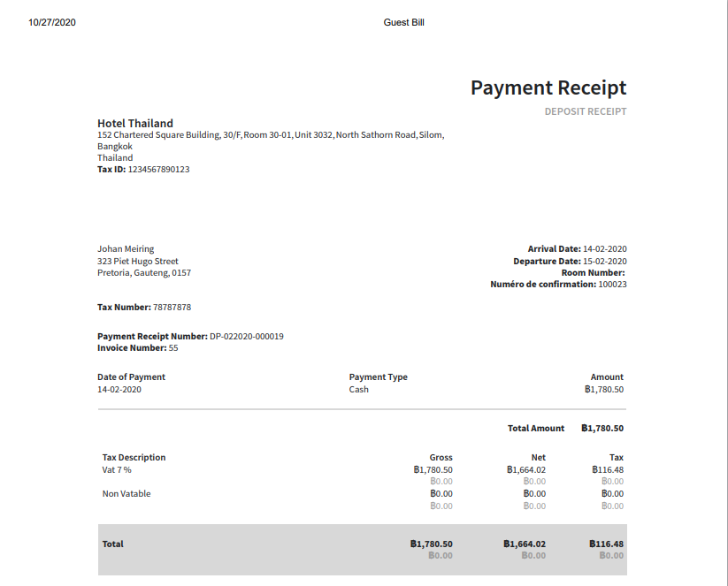Select Tax Number 78787878
728x586 pixels.
pyautogui.click(x=144, y=308)
